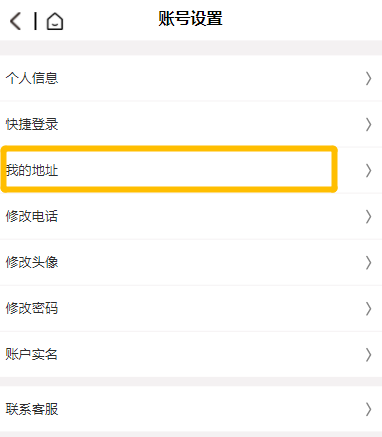Click the 账号设置 page title
This screenshot has width=382, height=437.
click(190, 18)
